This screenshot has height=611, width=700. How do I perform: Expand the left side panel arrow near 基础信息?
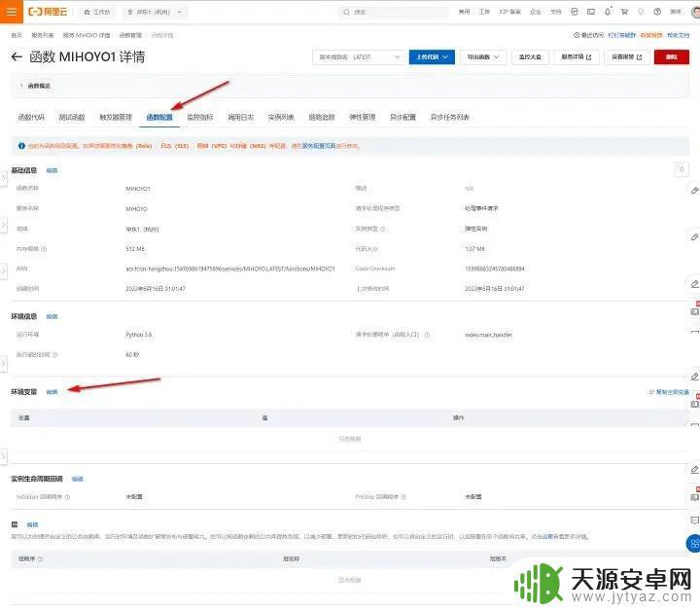4,178
